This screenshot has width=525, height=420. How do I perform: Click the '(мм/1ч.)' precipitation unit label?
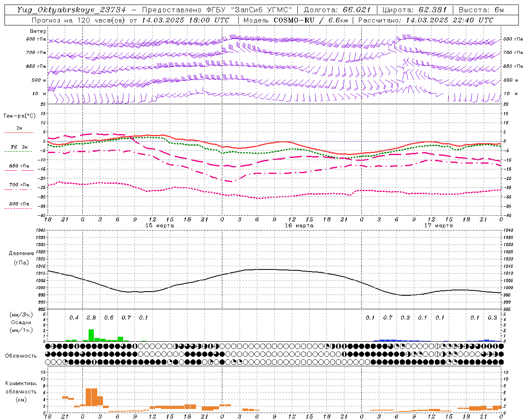pyautogui.click(x=21, y=330)
